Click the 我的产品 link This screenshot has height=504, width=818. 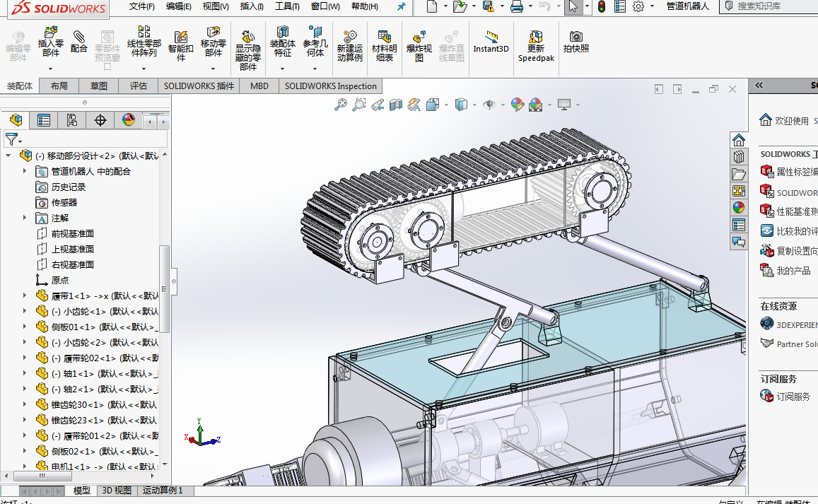pos(793,271)
